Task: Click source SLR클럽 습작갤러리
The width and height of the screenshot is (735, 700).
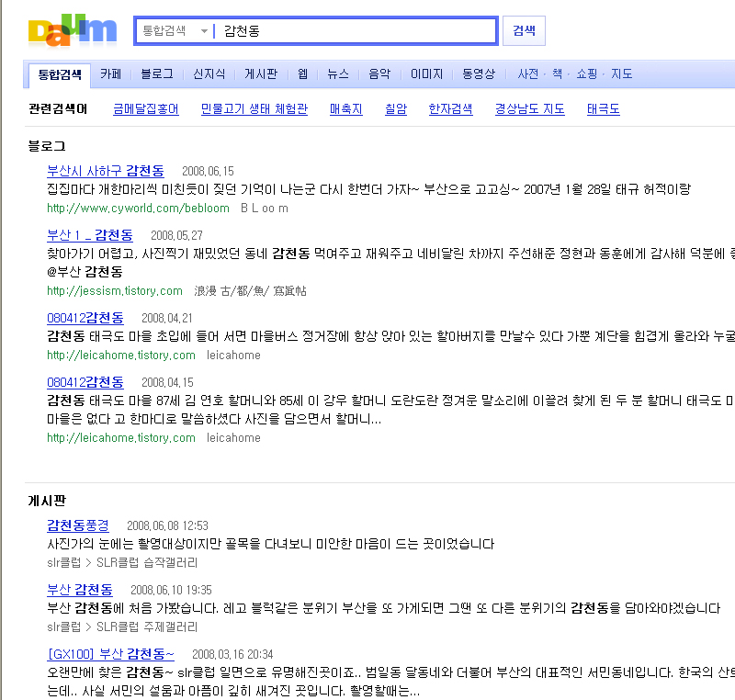Action: coord(147,563)
